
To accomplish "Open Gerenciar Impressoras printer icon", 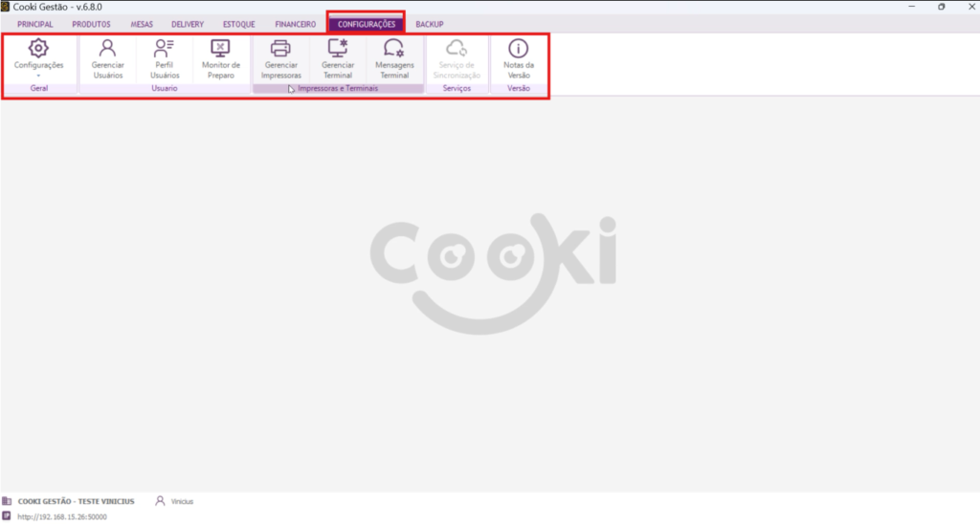I will click(280, 48).
